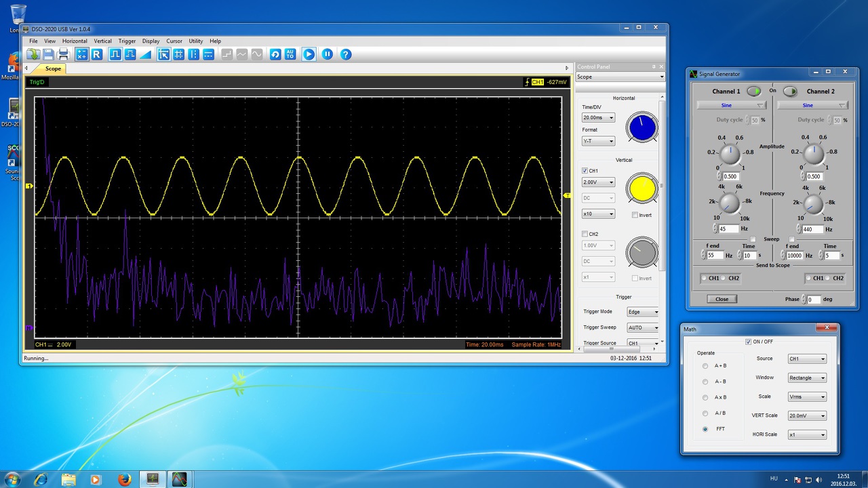This screenshot has width=868, height=488.
Task: Click the AUTO setup toolbar icon
Action: [290, 54]
